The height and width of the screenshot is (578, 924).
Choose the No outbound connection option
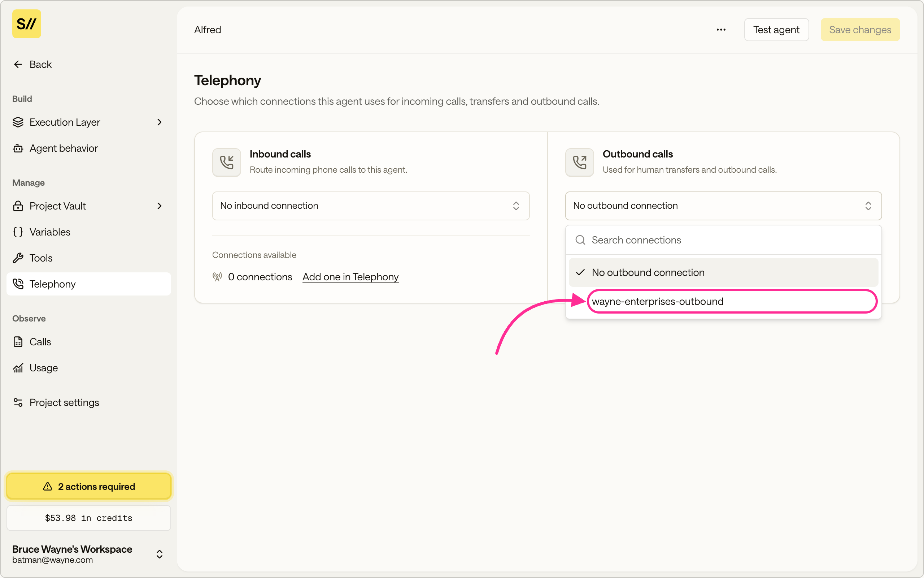723,272
